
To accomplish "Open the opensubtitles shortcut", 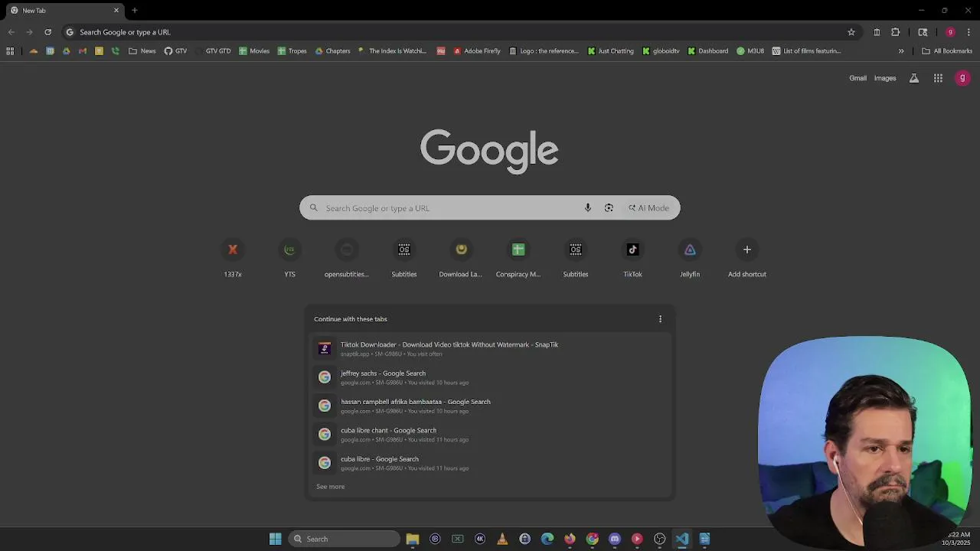I will [x=347, y=259].
